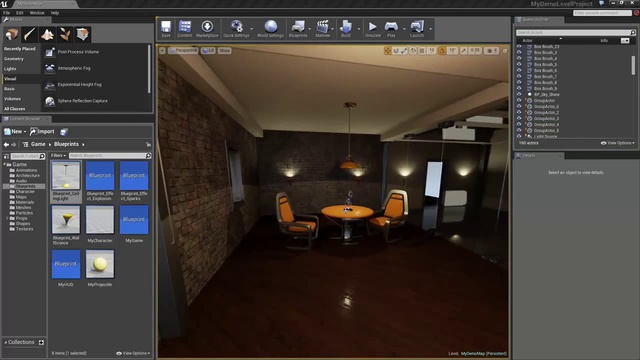The image size is (640, 360).
Task: Click the content browser forward arrow
Action: (x=13, y=144)
